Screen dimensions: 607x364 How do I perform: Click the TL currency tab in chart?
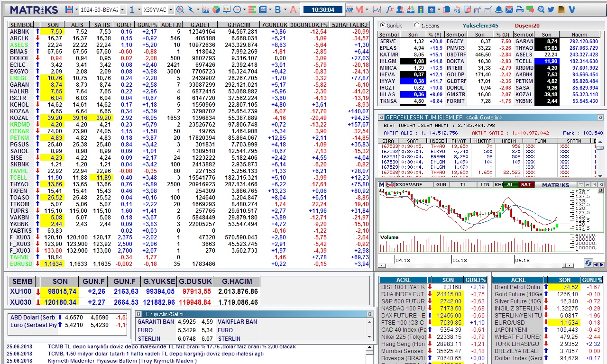[463, 184]
